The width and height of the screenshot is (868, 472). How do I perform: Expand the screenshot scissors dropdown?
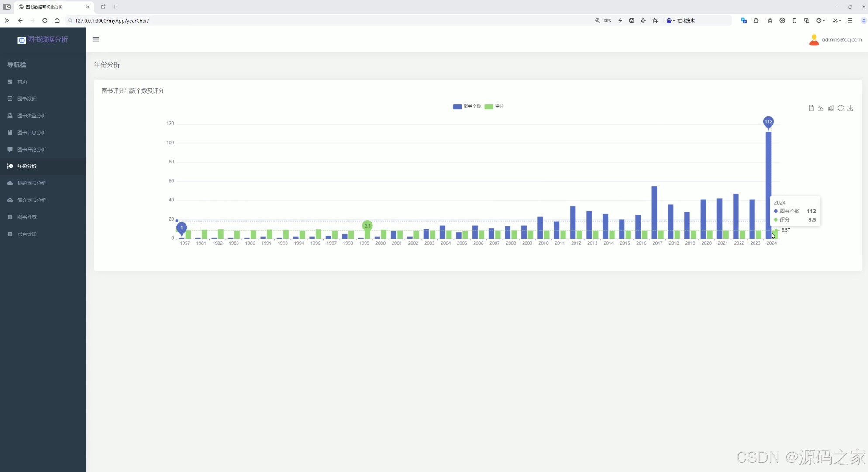pyautogui.click(x=840, y=21)
